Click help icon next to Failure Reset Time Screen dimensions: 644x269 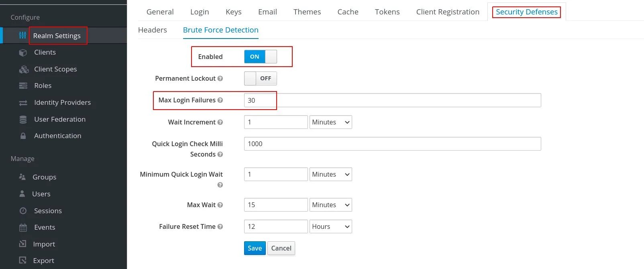point(220,227)
